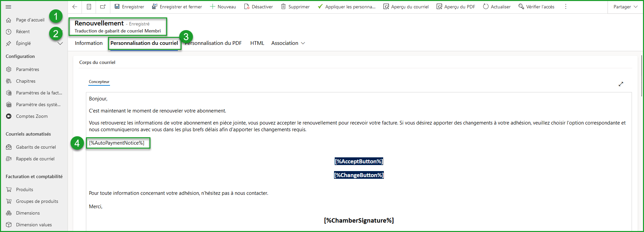The width and height of the screenshot is (644, 232).
Task: Click Vérifier l'accès key icon
Action: pyautogui.click(x=521, y=7)
